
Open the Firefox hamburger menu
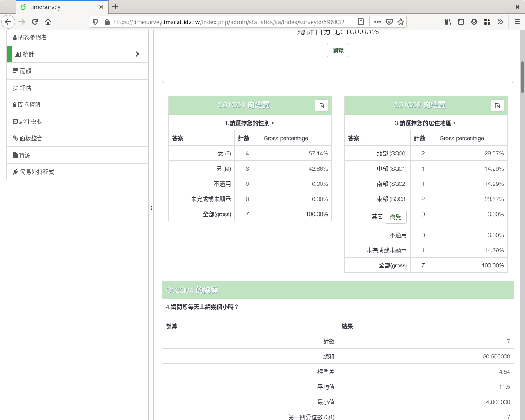(x=517, y=22)
